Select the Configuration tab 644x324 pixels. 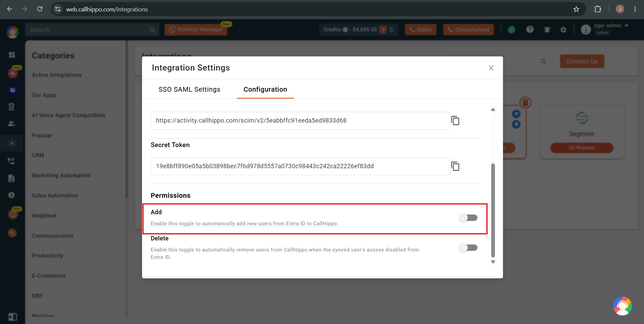coord(265,89)
